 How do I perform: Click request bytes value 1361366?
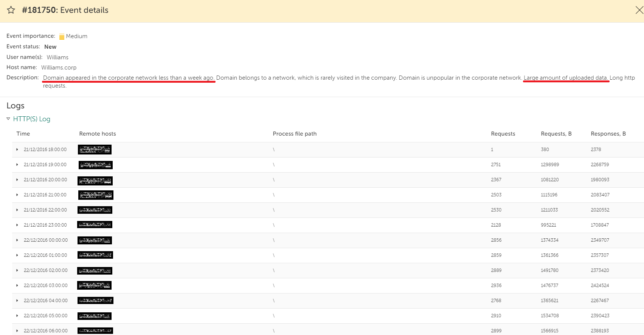(550, 255)
